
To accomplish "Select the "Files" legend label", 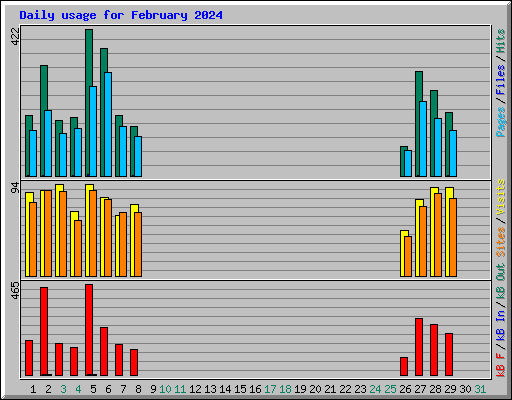I will pyautogui.click(x=500, y=80).
